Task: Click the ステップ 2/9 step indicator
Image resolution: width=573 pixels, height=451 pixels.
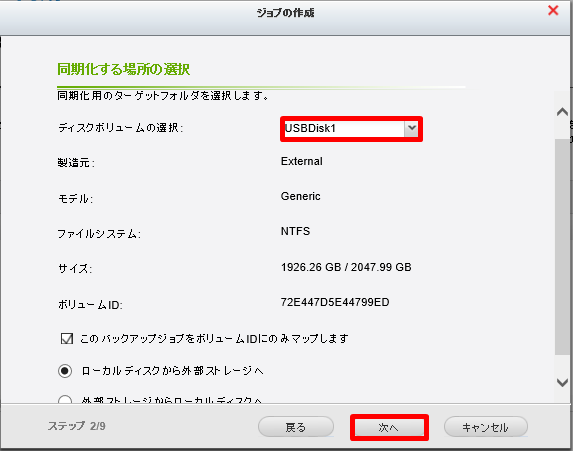Action: [x=77, y=426]
